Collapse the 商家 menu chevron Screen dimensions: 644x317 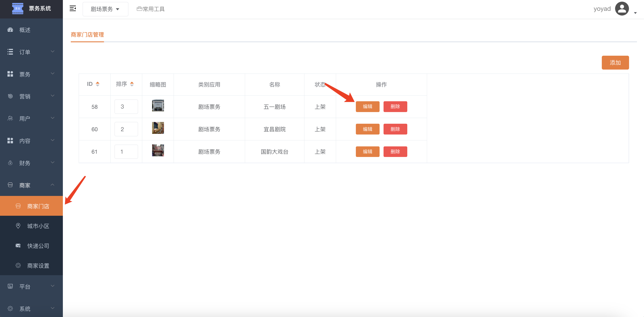[x=53, y=184]
